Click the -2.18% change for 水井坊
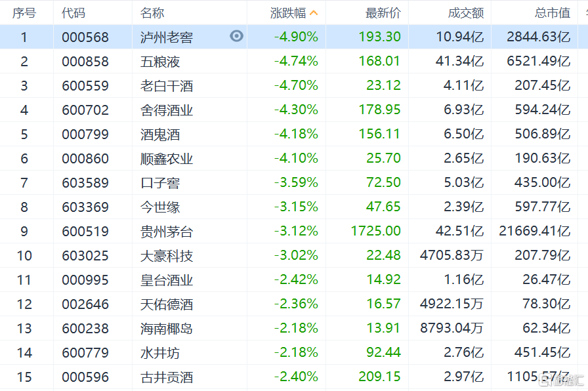This screenshot has height=391, width=588. (x=296, y=352)
